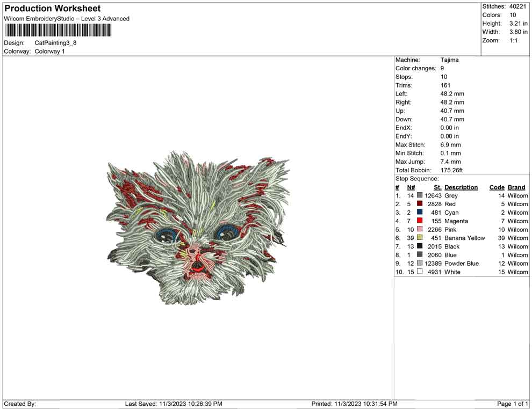This screenshot has width=532, height=409.
Task: Pick the Cyan thread color swatch
Action: point(420,213)
